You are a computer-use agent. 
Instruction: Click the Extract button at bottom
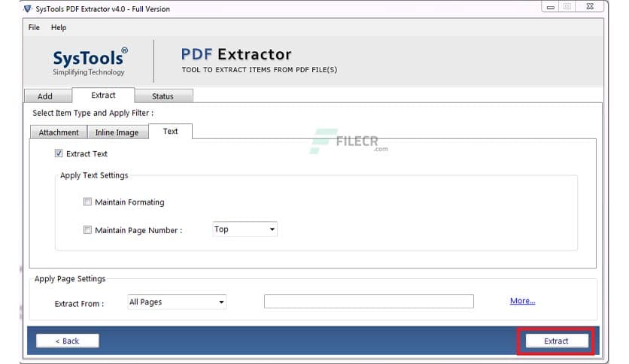click(557, 341)
